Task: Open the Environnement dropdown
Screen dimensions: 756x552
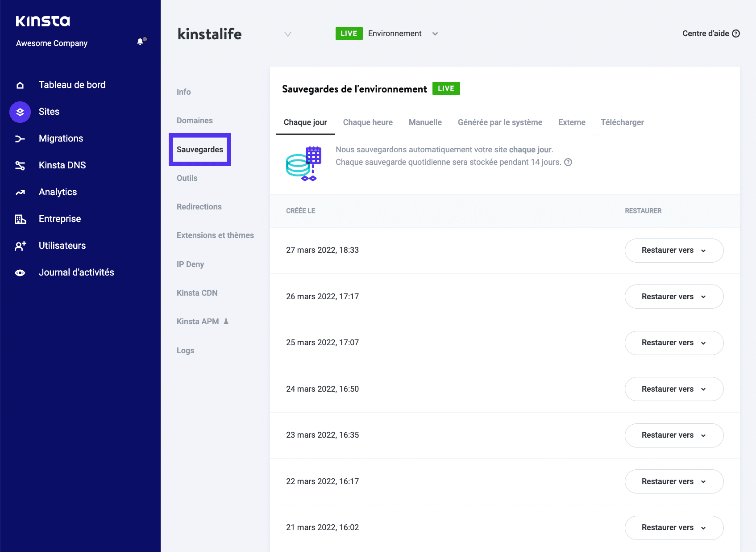Action: tap(435, 33)
